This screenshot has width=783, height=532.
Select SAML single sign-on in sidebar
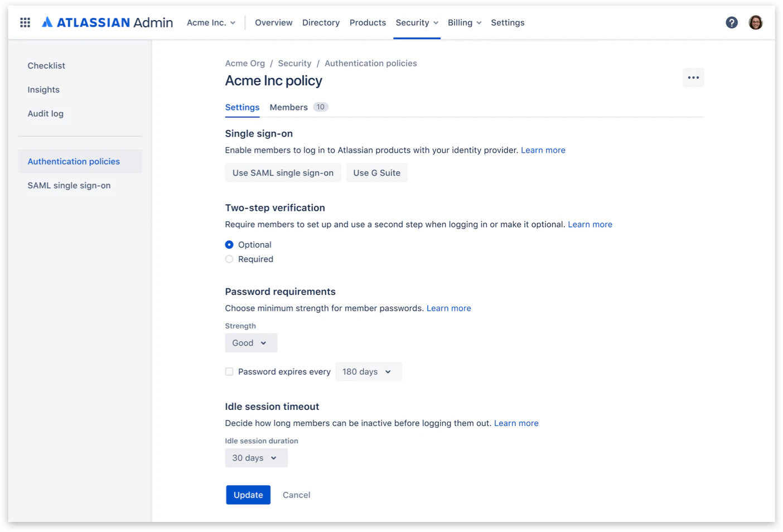click(x=69, y=185)
